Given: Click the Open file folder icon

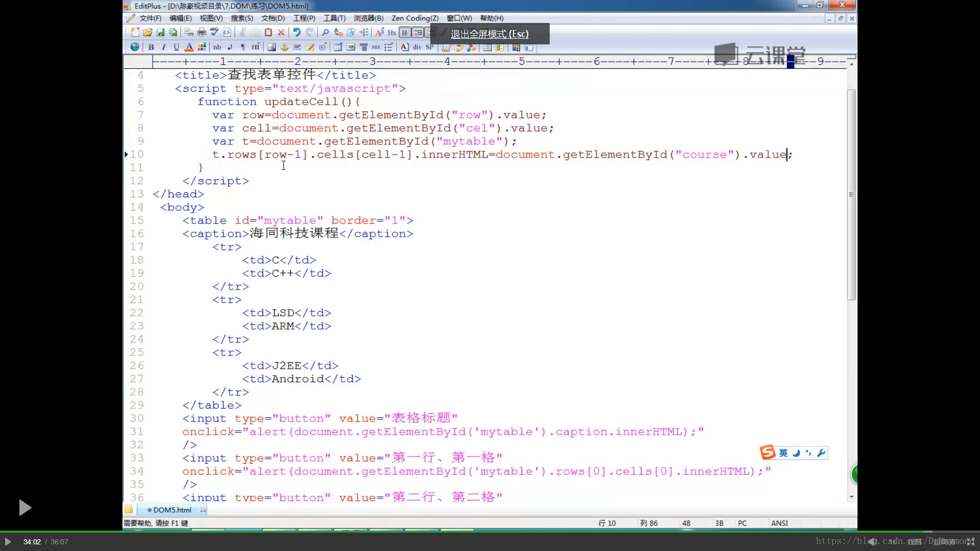Looking at the screenshot, I should [x=148, y=33].
